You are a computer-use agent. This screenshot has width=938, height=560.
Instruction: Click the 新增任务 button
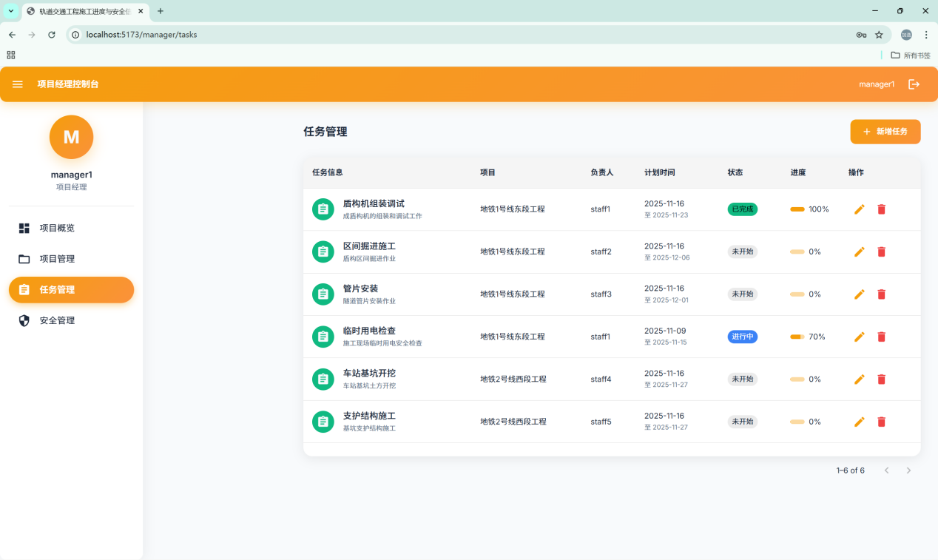coord(885,131)
